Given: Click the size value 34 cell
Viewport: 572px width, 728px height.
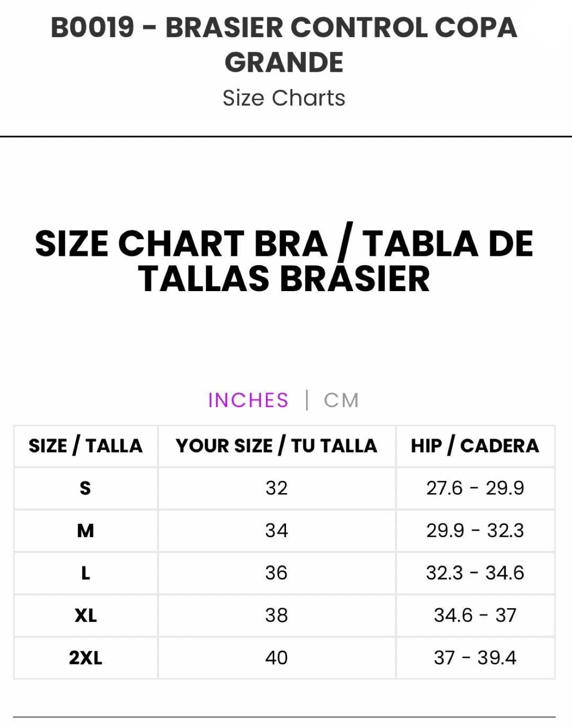Looking at the screenshot, I should coord(276,530).
